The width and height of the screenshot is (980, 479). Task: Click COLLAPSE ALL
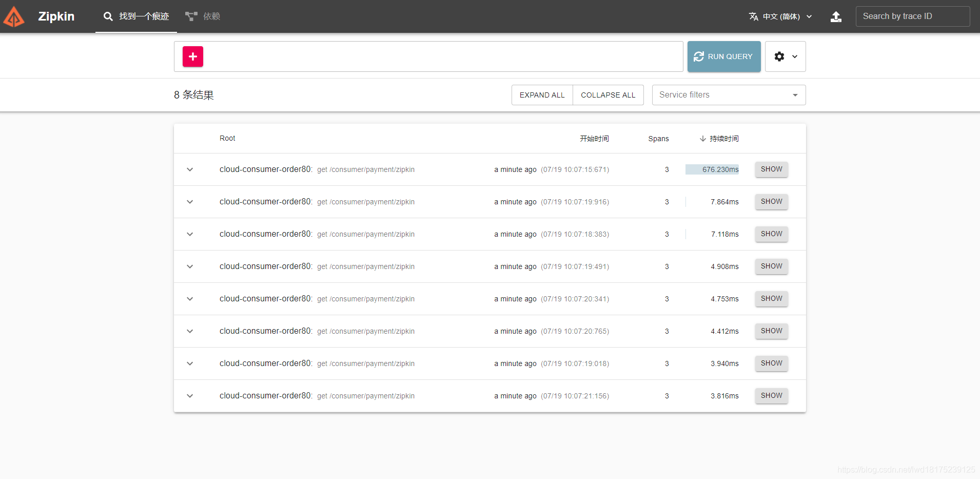tap(608, 95)
